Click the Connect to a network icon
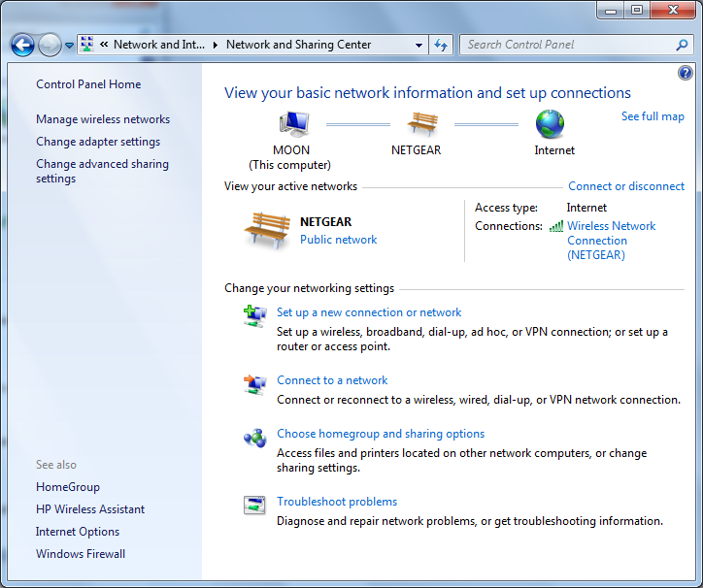Image resolution: width=703 pixels, height=588 pixels. point(254,385)
